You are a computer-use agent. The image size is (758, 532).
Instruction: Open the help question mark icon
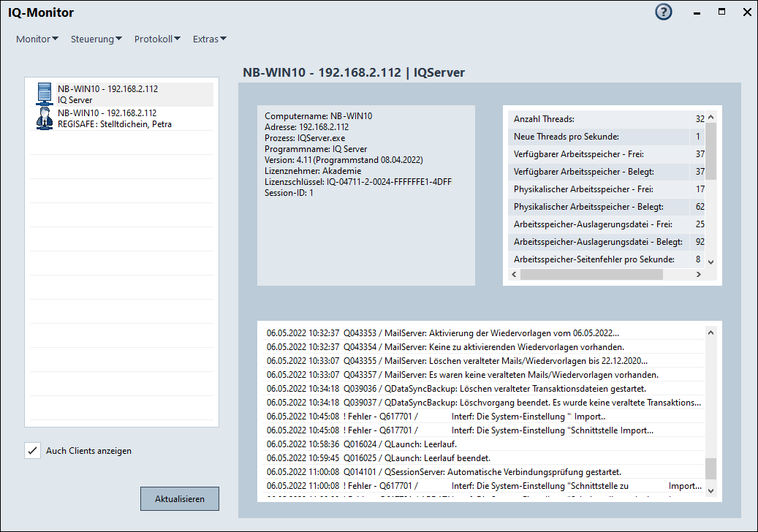[x=663, y=12]
